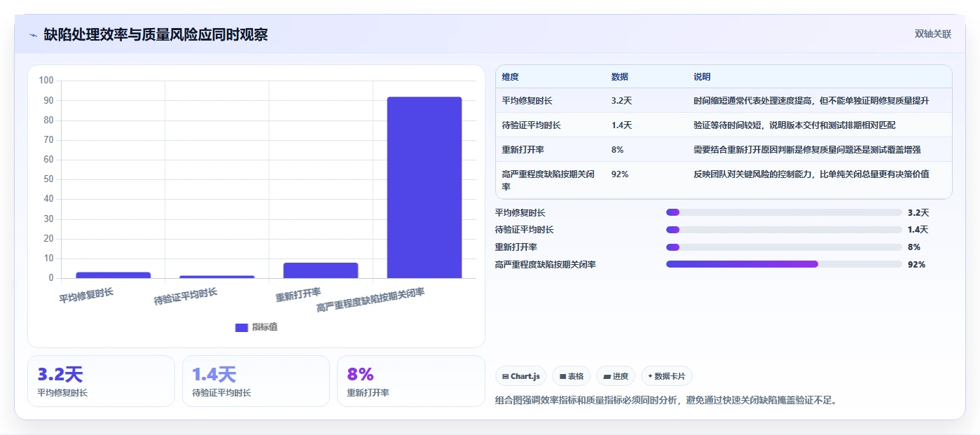Screen dimensions: 980x435
Task: Click the 重新打开率 x-axis label
Action: (x=298, y=295)
